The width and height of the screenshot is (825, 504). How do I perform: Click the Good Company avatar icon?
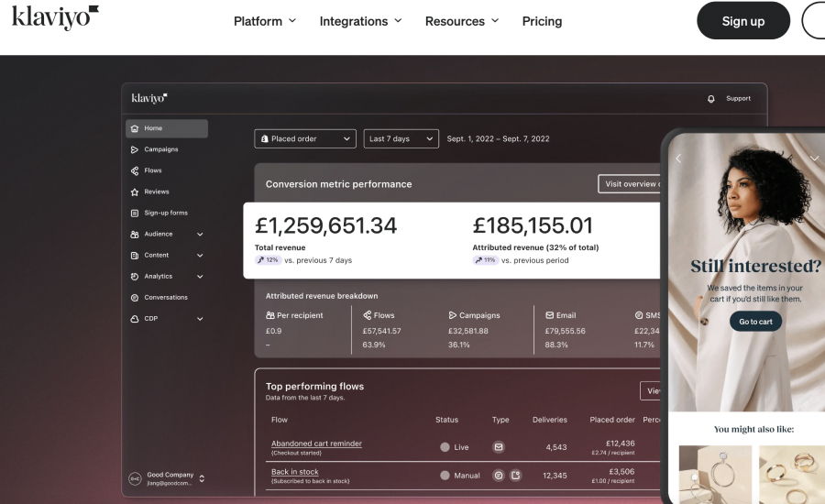point(136,478)
